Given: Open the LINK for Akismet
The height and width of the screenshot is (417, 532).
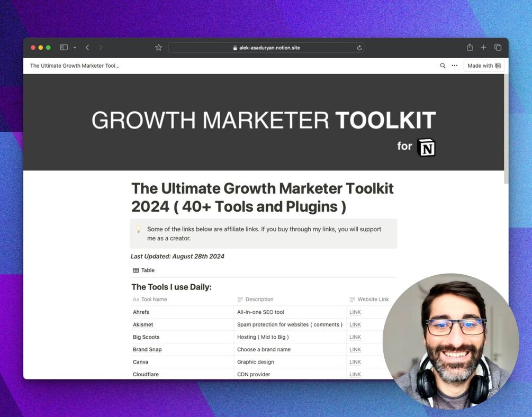Looking at the screenshot, I should click(355, 325).
